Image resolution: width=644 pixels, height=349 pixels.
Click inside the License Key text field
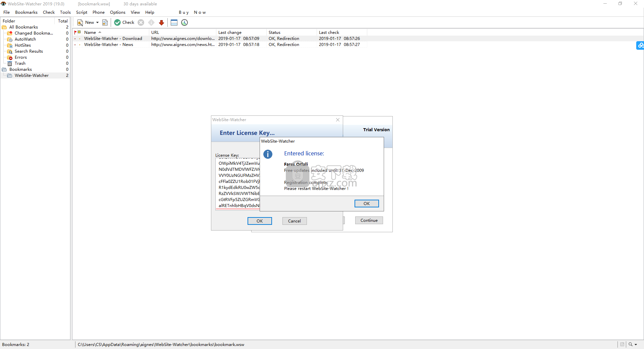pyautogui.click(x=238, y=184)
